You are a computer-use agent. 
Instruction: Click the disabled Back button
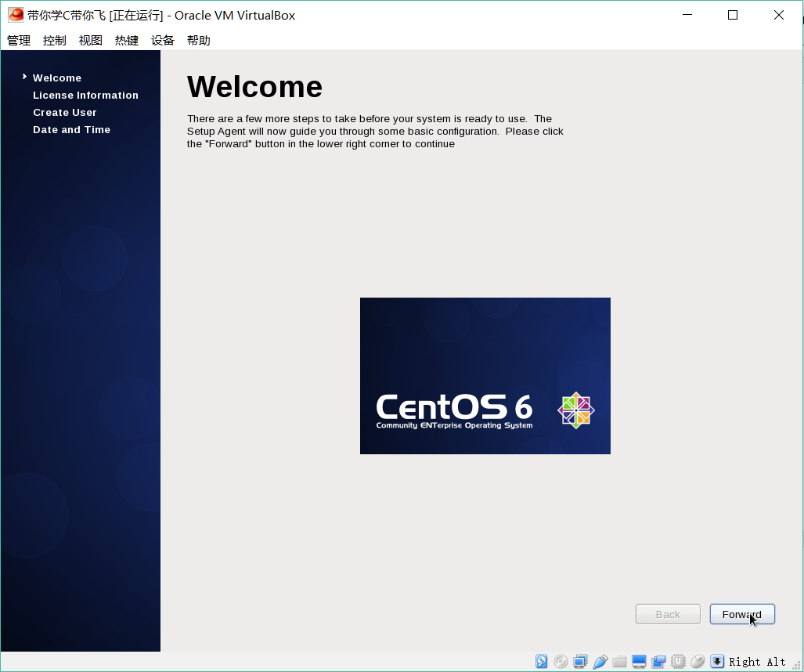668,614
